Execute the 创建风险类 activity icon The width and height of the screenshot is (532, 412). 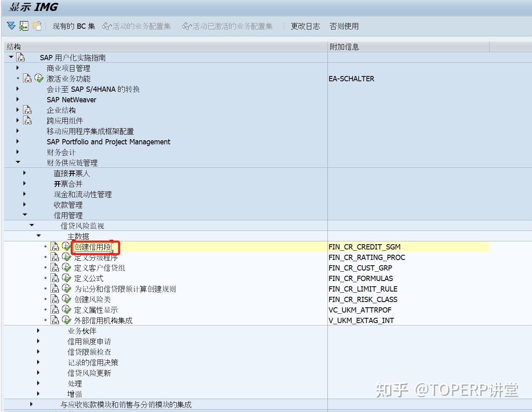tap(66, 299)
